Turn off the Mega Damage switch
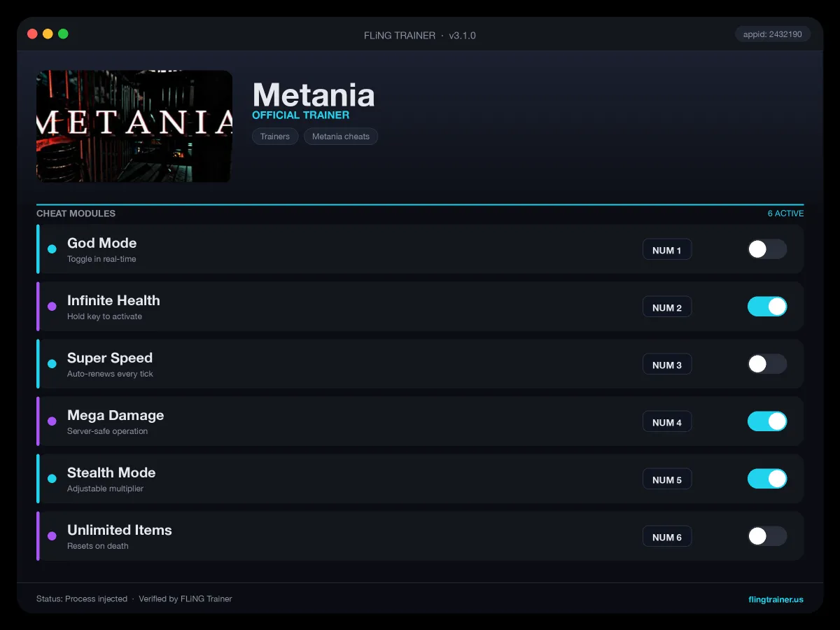 click(767, 421)
